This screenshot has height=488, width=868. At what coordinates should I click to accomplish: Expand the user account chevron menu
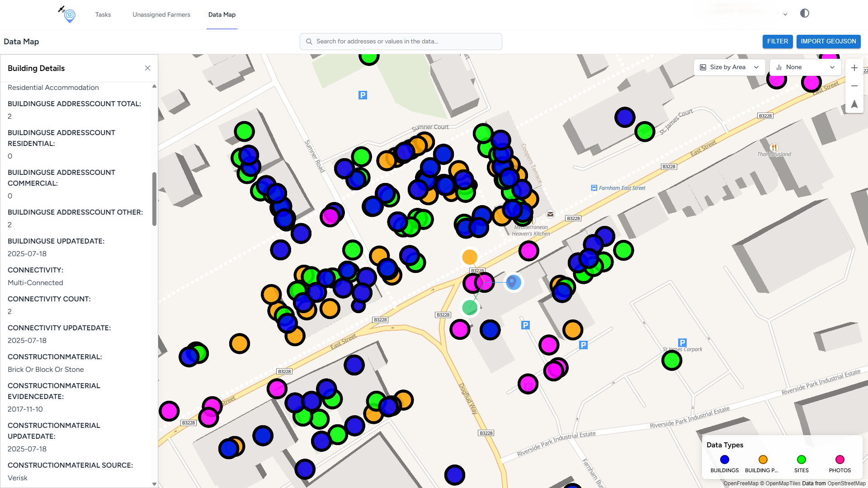click(785, 14)
